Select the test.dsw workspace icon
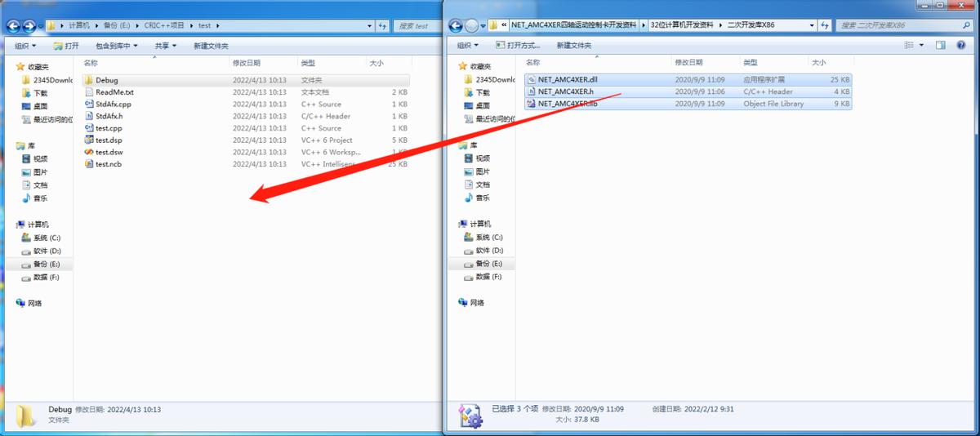The width and height of the screenshot is (980, 436). pos(89,152)
